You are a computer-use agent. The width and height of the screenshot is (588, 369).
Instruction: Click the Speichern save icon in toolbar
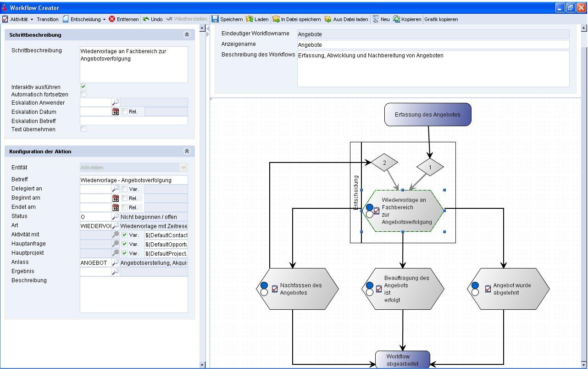tap(215, 19)
